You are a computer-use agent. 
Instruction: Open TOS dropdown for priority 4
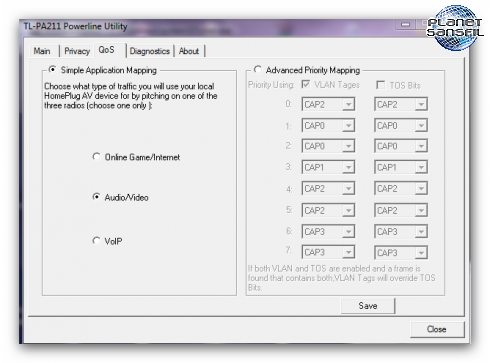tap(401, 189)
